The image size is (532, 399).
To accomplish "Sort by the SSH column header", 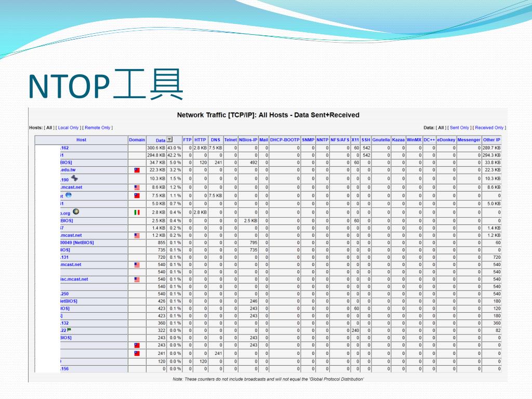I will click(366, 140).
